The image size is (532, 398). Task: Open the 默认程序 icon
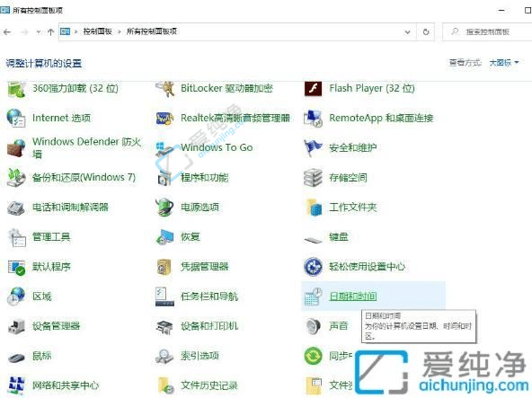pyautogui.click(x=16, y=267)
